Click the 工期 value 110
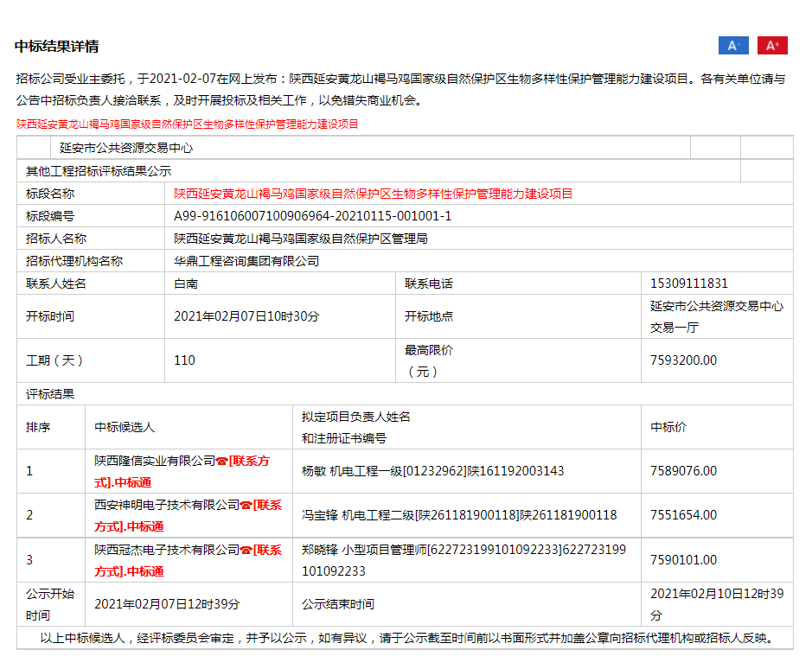The width and height of the screenshot is (812, 669). (x=184, y=360)
